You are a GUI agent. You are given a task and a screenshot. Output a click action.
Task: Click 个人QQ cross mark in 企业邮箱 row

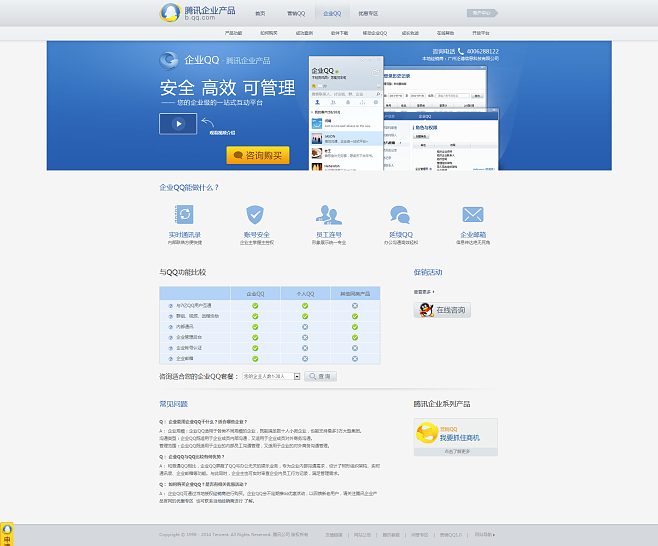click(x=305, y=359)
